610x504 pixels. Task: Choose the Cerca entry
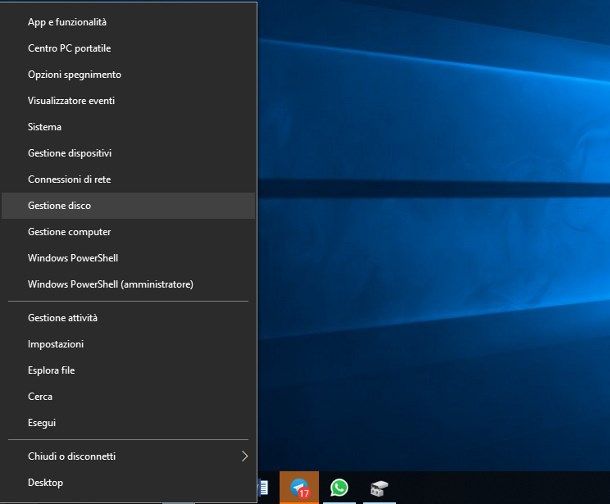click(x=128, y=397)
